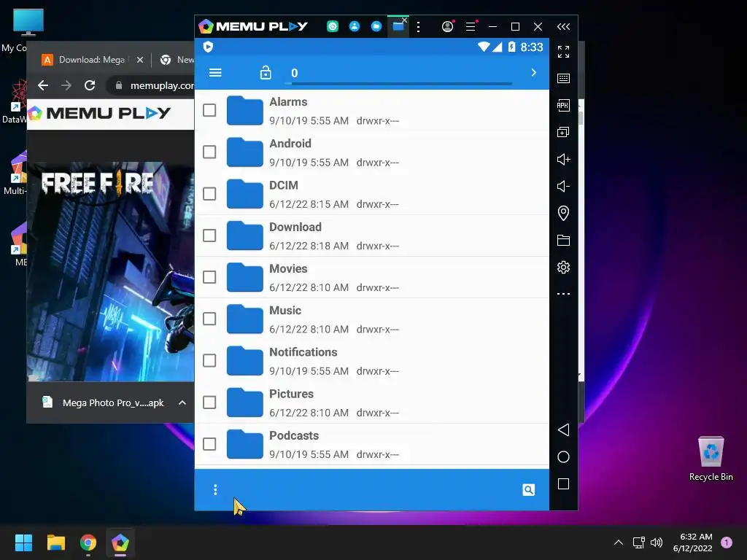Go back in the Chrome window
Screen dimensions: 747x560
tap(43, 85)
